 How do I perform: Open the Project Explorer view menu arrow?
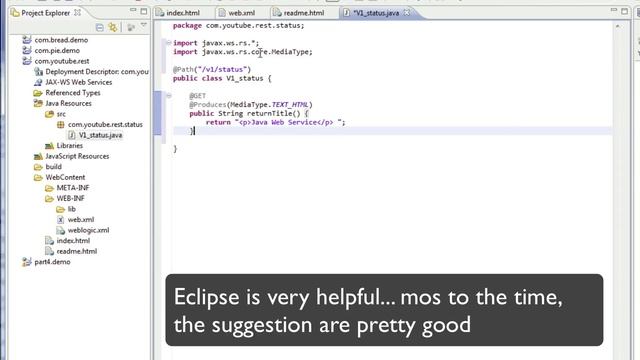point(144,25)
